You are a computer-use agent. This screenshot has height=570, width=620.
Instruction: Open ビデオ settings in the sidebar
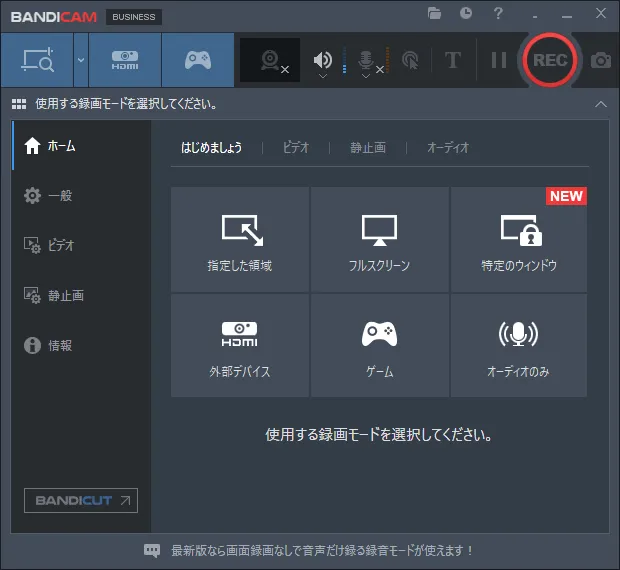(81, 245)
